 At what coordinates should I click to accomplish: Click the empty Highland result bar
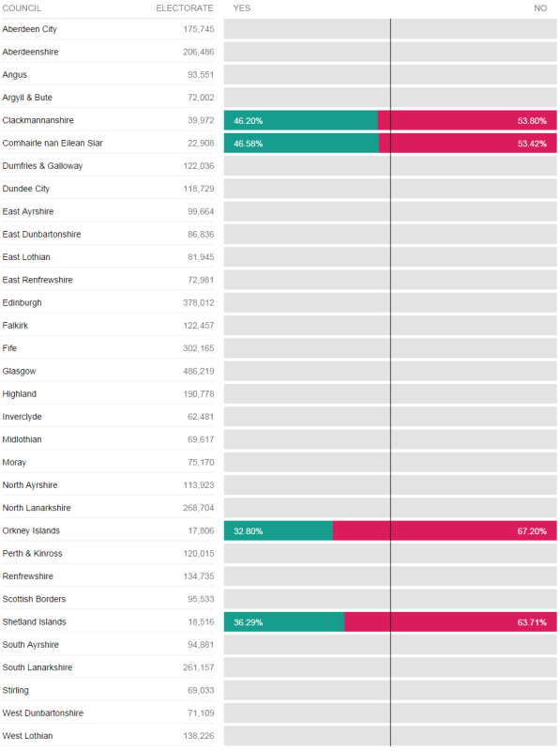[390, 393]
